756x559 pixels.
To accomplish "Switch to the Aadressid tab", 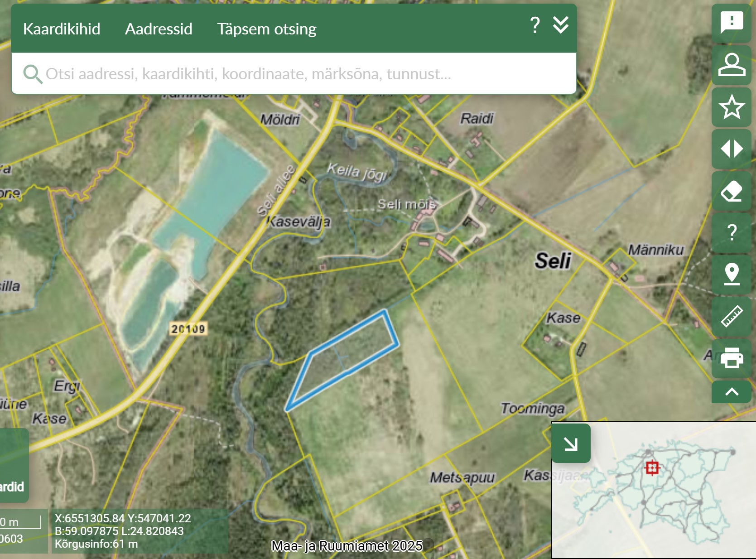I will [159, 29].
